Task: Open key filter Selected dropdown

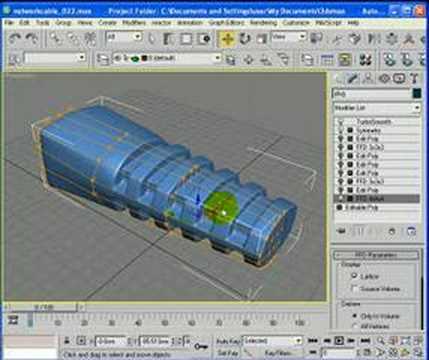Action: point(272,341)
